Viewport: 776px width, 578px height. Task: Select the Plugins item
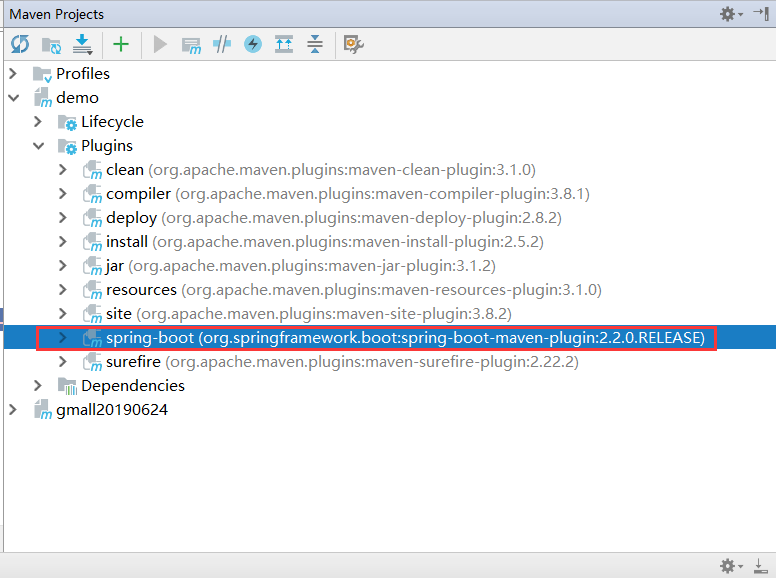pos(107,146)
